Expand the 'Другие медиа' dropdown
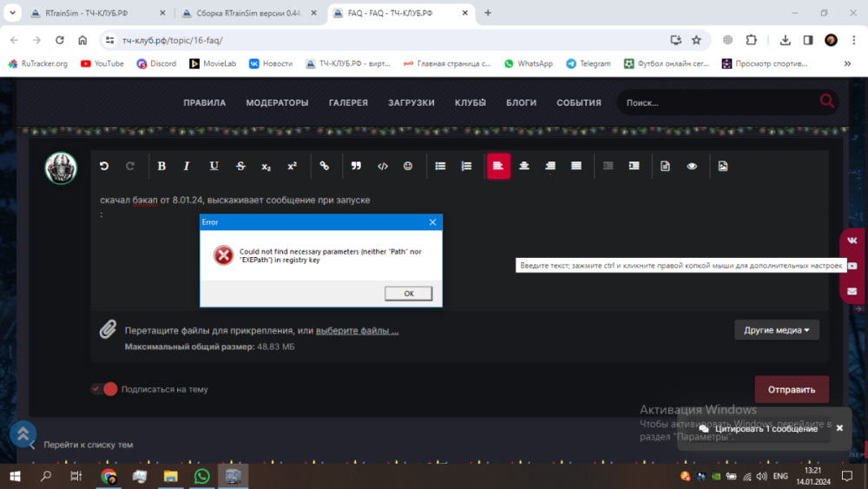 (776, 330)
